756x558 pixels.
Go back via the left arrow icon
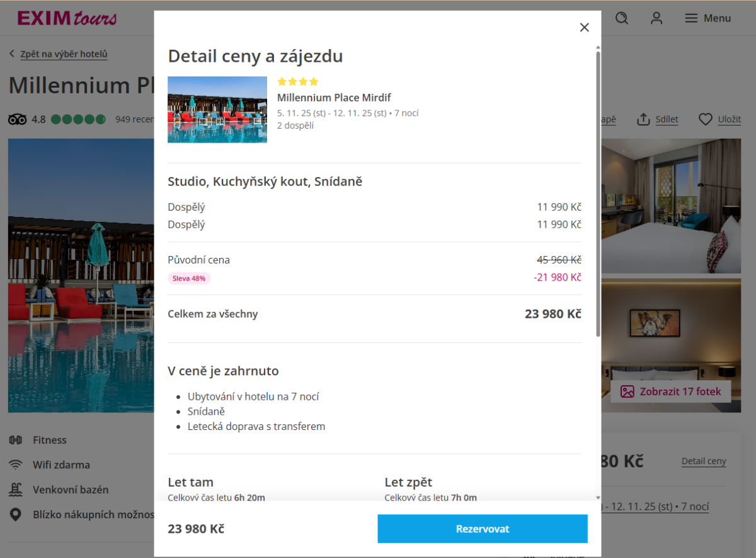point(12,54)
